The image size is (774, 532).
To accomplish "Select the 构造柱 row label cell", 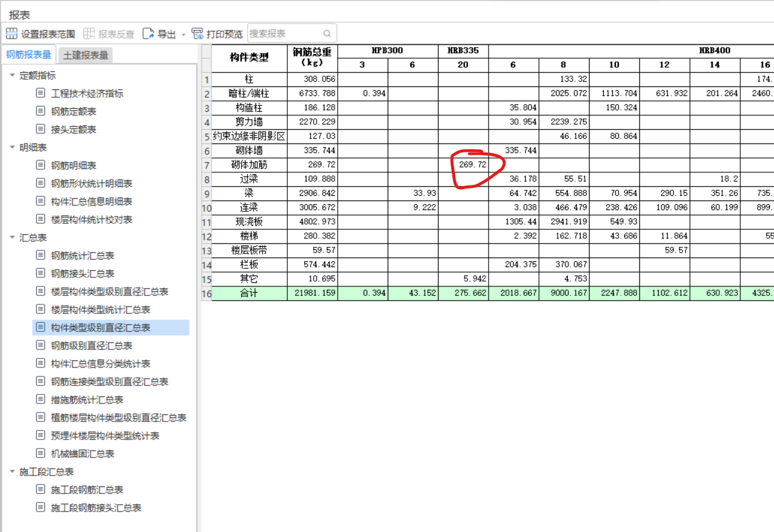I will point(249,107).
